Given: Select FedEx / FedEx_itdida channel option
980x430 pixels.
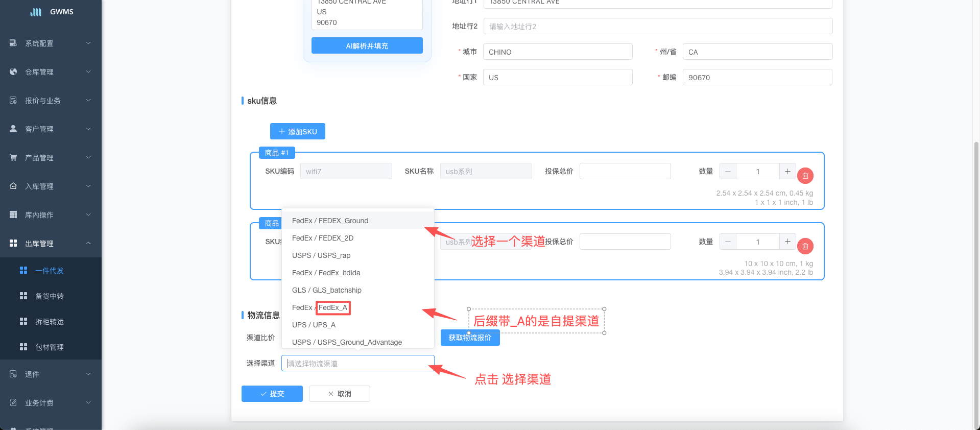Looking at the screenshot, I should coord(357,273).
